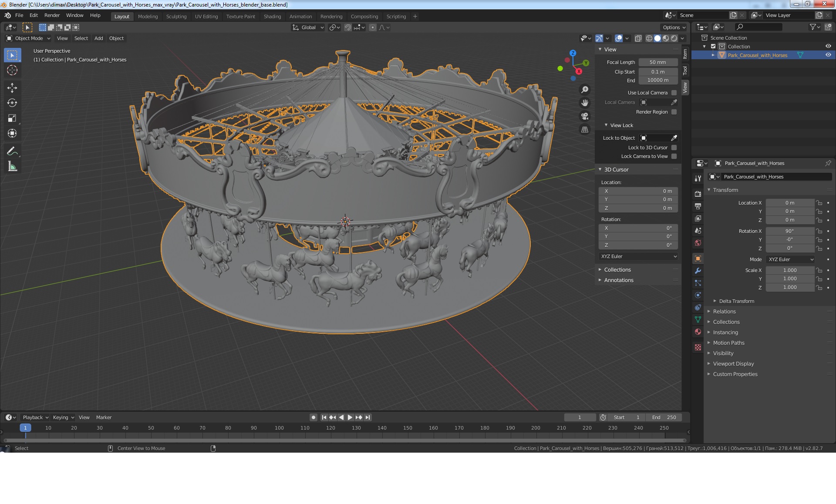The image size is (836, 504).
Task: Open Output properties tab icon
Action: tap(698, 206)
